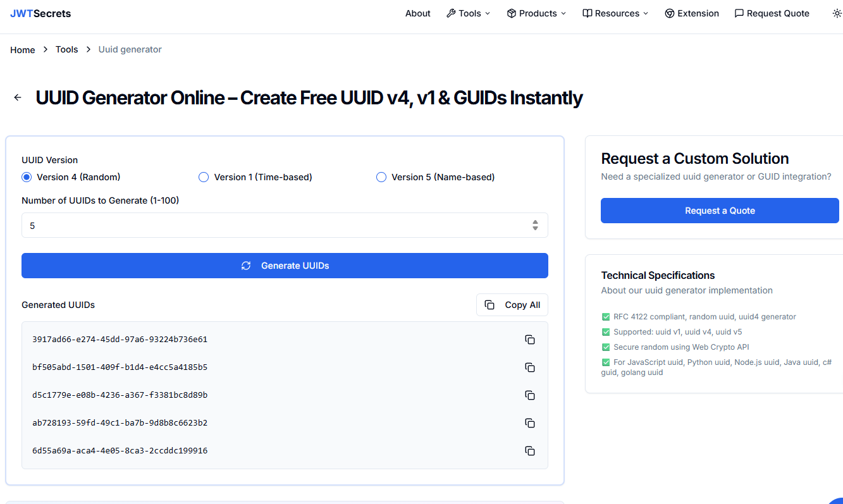Expand the Resources dropdown menu

pyautogui.click(x=616, y=13)
